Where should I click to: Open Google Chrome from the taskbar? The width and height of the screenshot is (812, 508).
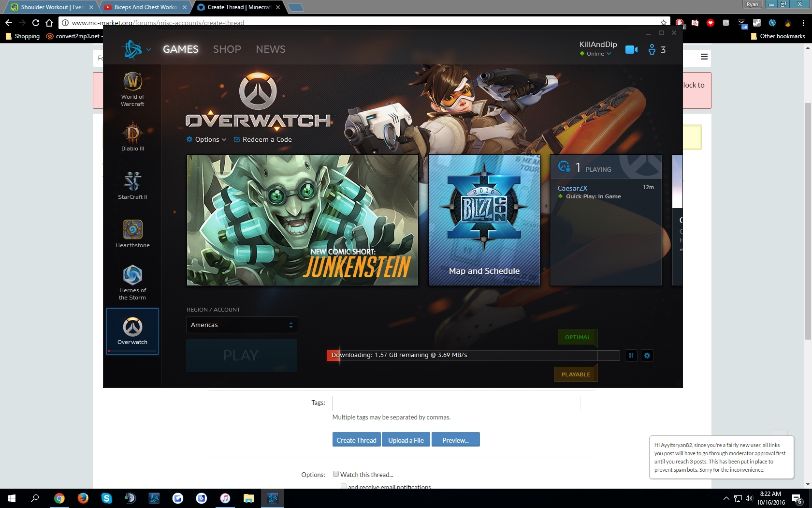[x=59, y=498]
